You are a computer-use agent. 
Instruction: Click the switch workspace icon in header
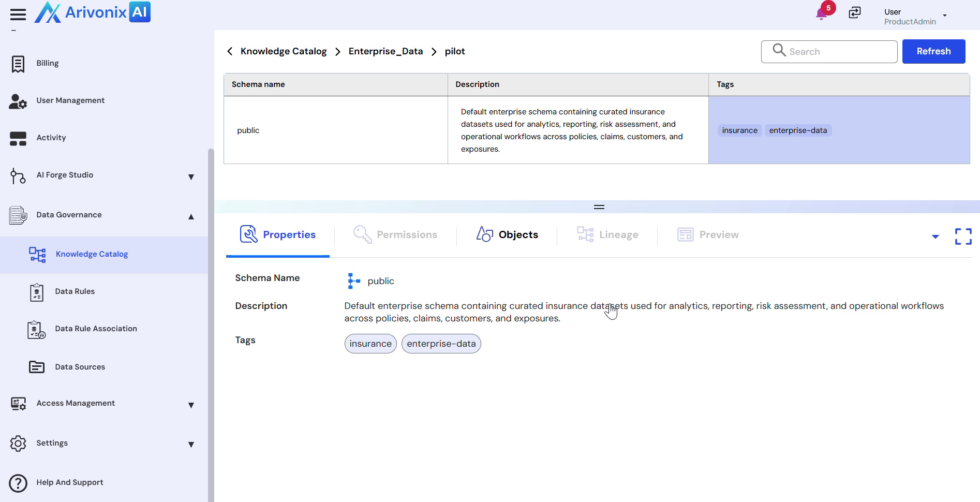[x=855, y=12]
